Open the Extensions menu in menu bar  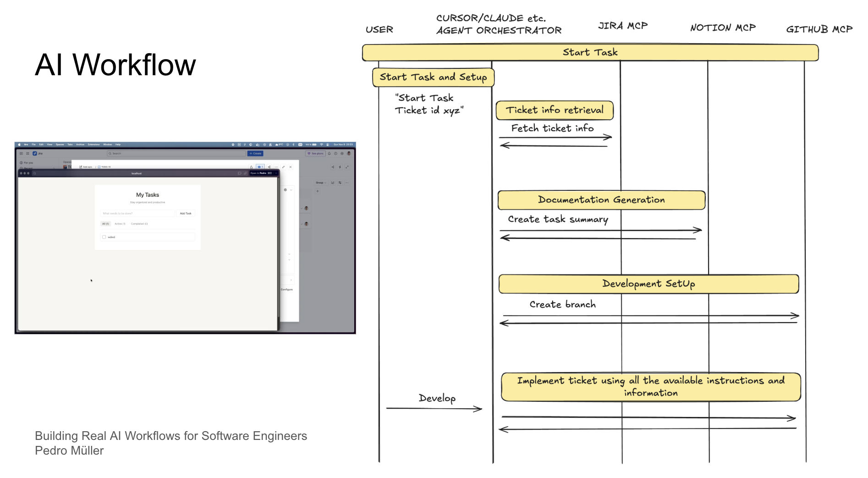(93, 145)
